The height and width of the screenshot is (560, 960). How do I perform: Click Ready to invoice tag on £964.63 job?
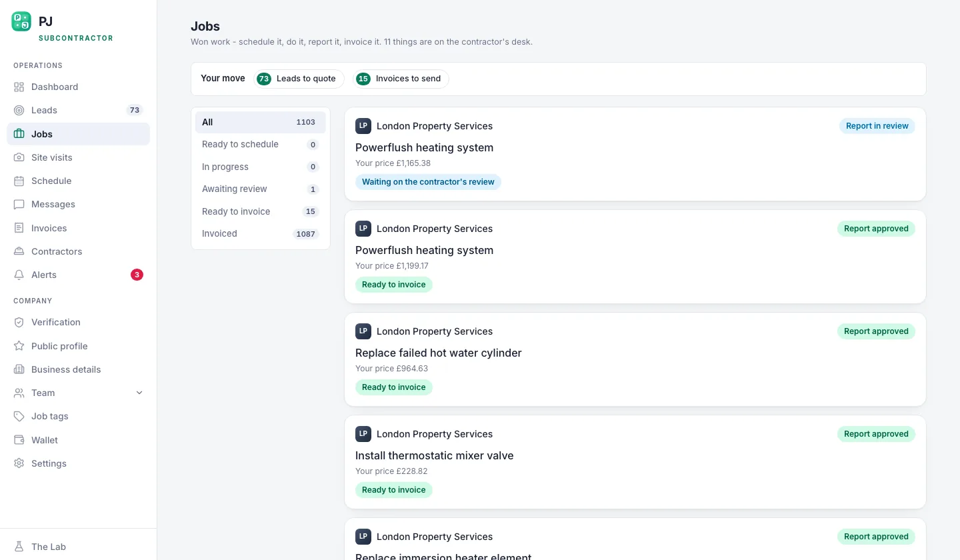pos(394,387)
